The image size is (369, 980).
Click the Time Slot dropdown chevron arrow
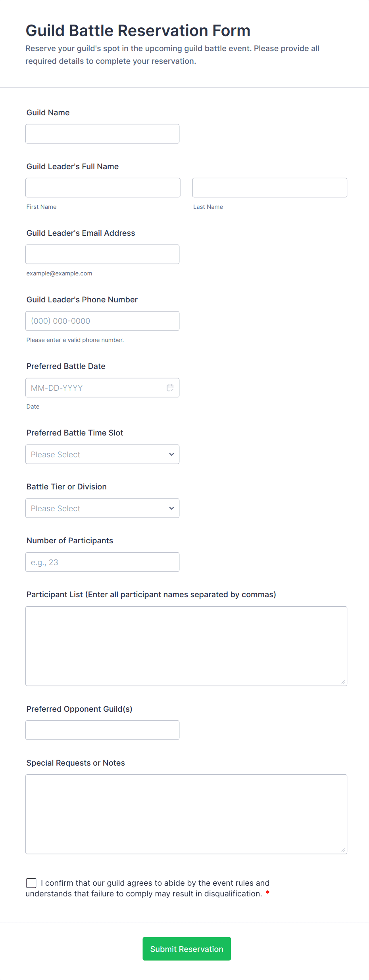[171, 454]
